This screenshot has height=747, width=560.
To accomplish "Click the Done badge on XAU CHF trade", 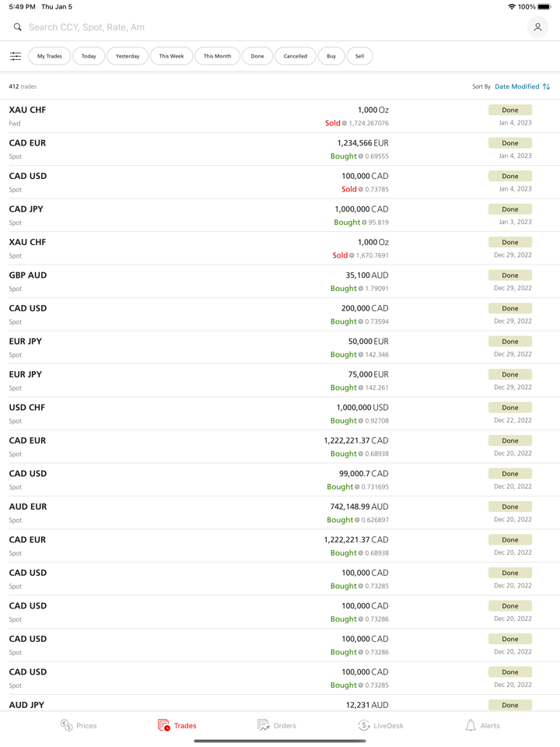I will point(510,110).
